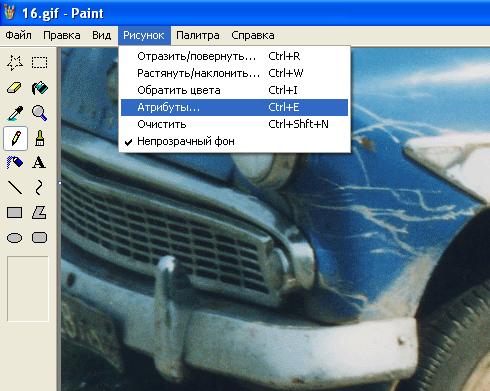490x391 pixels.
Task: Pick the Fill With Color bucket tool
Action: pos(39,88)
